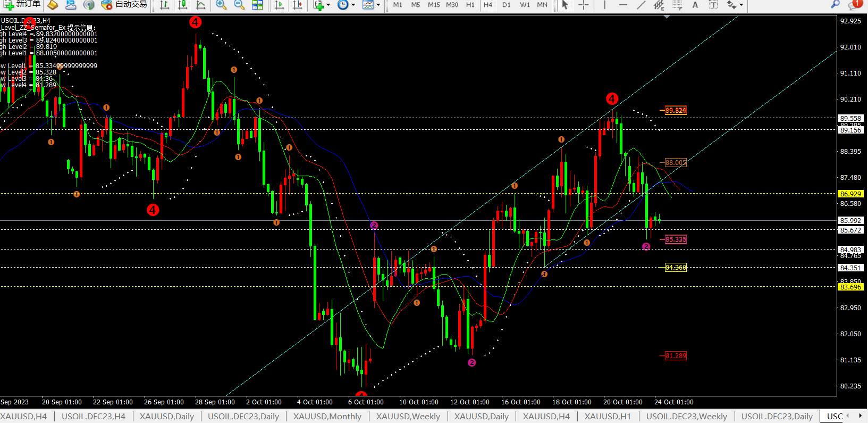Select the Text Label tool
The image size is (868, 423).
click(x=713, y=5)
